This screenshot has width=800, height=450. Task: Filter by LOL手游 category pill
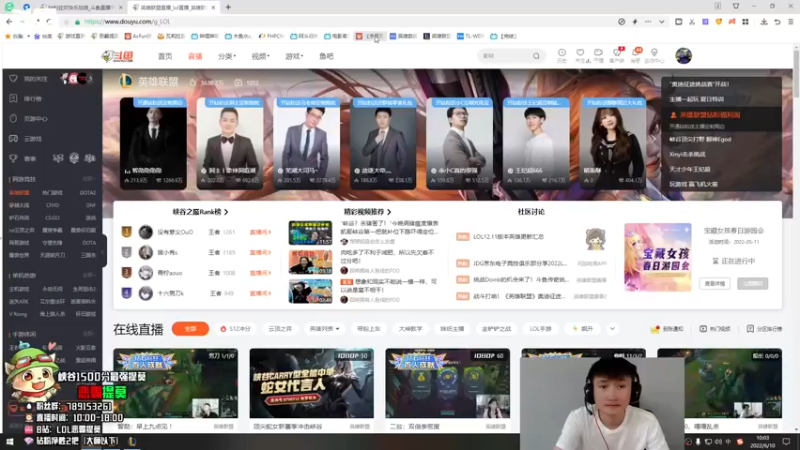pyautogui.click(x=540, y=329)
